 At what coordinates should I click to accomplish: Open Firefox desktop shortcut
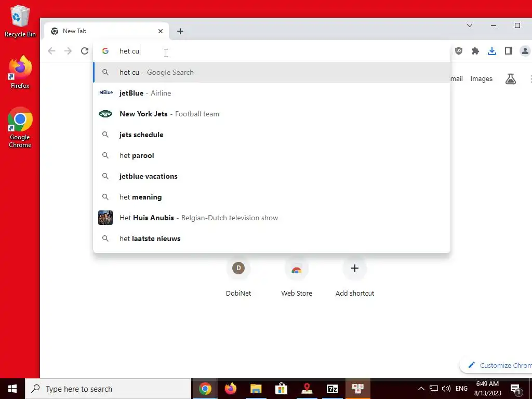coord(20,72)
